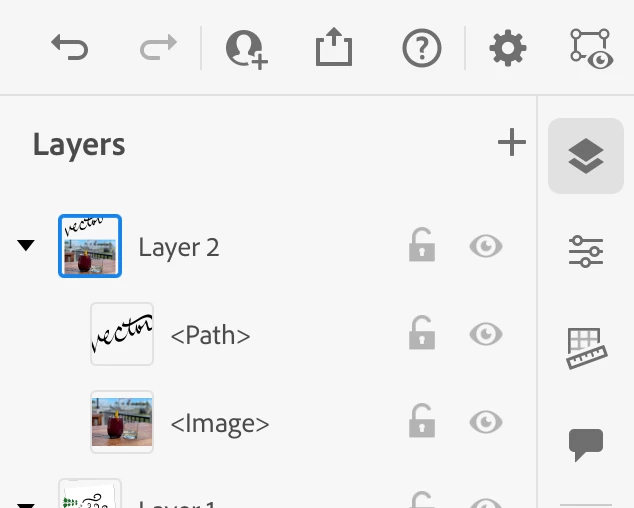The image size is (634, 508).
Task: Hide Layer 2 using its eye icon
Action: [486, 246]
